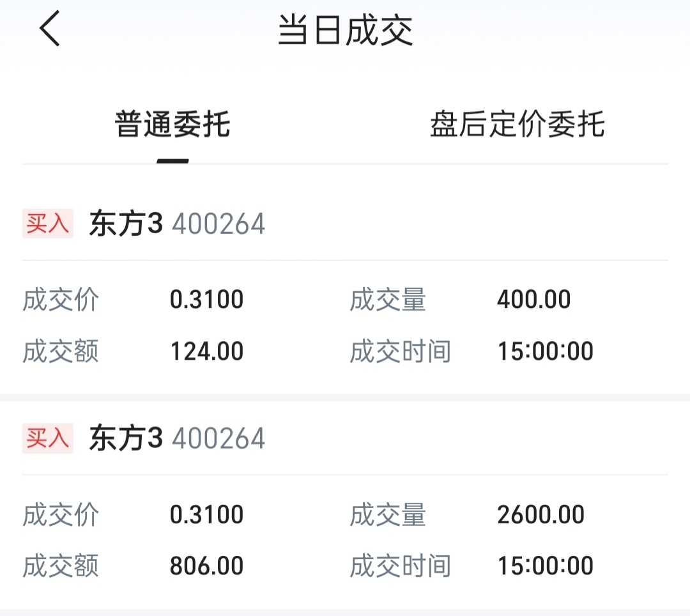Tap 成交时间 15:00:00 of the 806.00 trade
Viewport: 690px width, 616px height.
pos(545,566)
